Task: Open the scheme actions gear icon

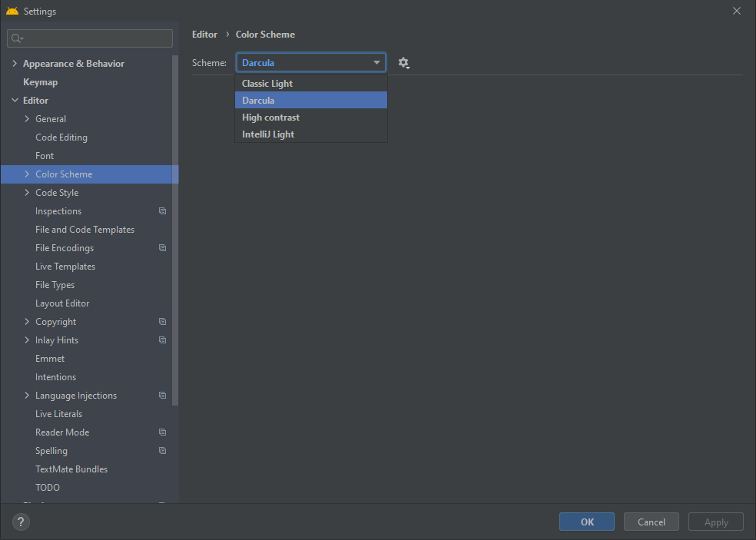Action: [403, 62]
